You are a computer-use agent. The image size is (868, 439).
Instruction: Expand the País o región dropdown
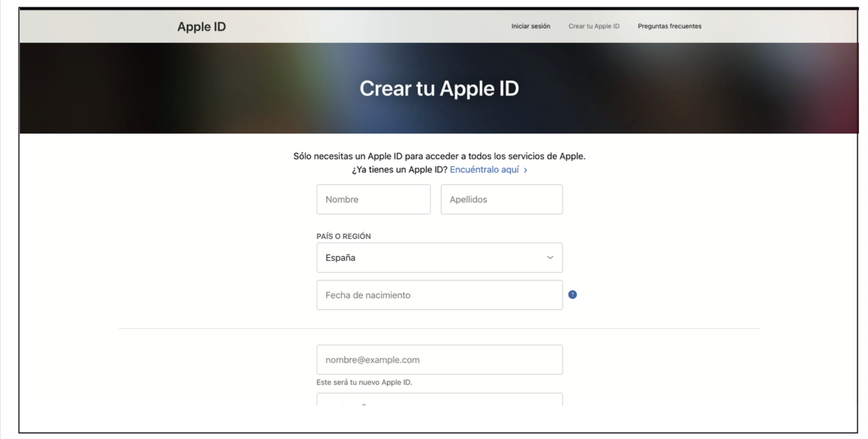[x=440, y=258]
